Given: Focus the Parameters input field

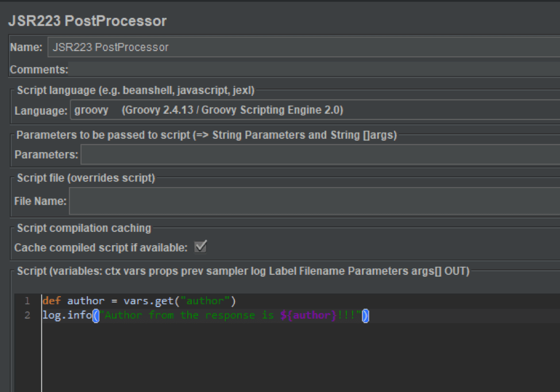Looking at the screenshot, I should point(319,154).
